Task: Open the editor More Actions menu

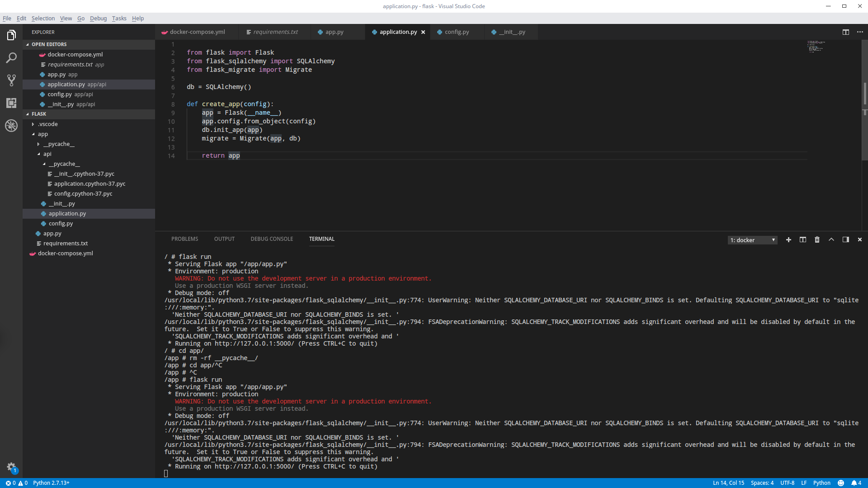Action: [860, 32]
